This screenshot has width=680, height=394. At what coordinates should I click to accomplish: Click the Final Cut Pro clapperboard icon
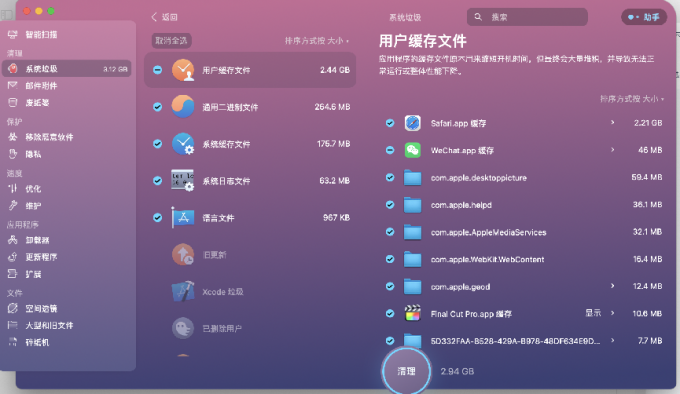click(x=412, y=313)
